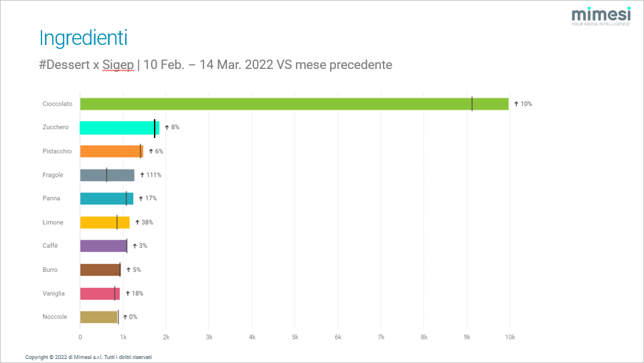Click the yellow Limone bar
The width and height of the screenshot is (644, 363).
coord(104,222)
